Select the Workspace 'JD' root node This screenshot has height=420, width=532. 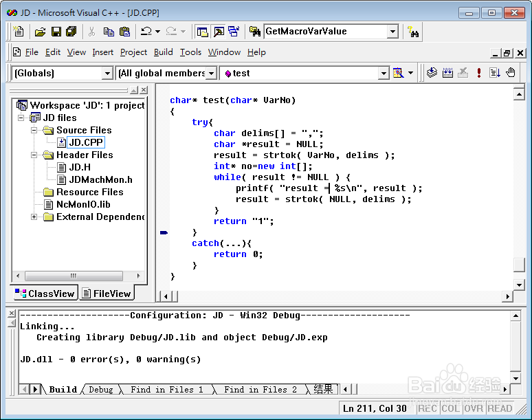point(87,105)
